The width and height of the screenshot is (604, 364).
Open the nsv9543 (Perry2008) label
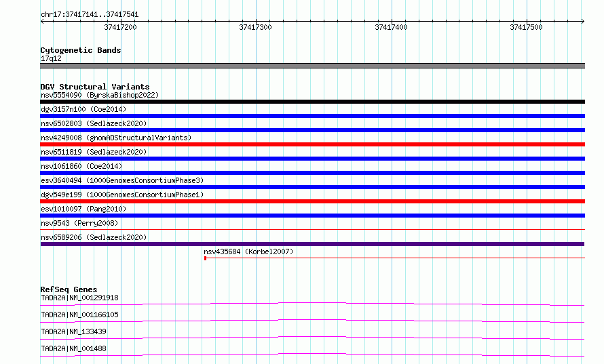coord(79,223)
